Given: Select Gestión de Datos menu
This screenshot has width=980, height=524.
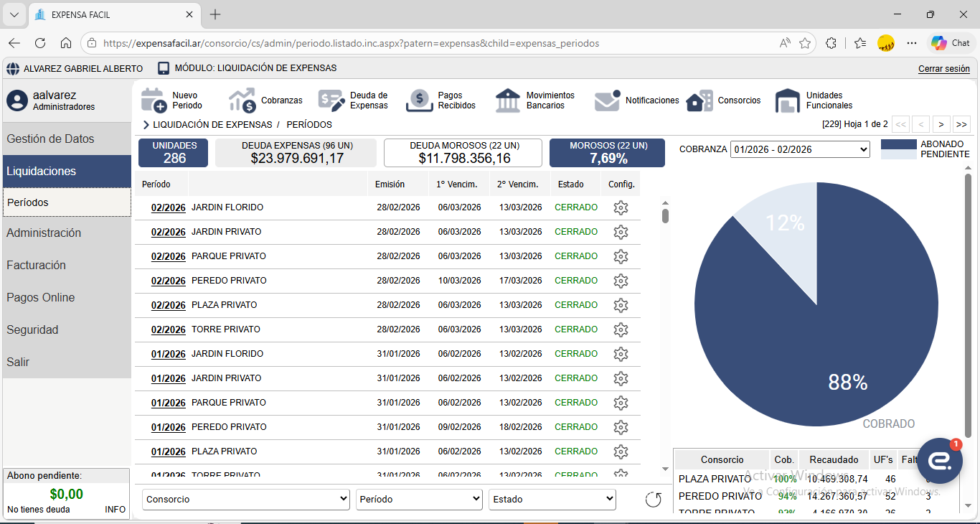Looking at the screenshot, I should coord(66,139).
